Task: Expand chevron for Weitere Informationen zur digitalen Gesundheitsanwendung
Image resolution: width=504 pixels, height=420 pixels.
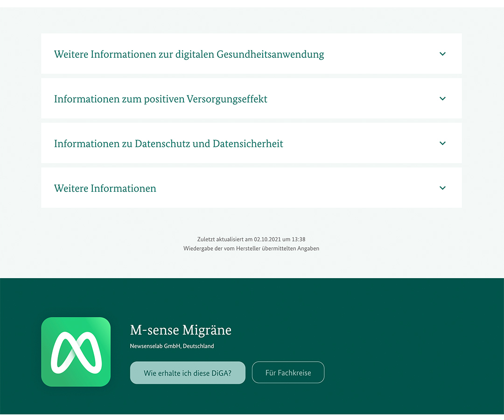Action: coord(442,54)
